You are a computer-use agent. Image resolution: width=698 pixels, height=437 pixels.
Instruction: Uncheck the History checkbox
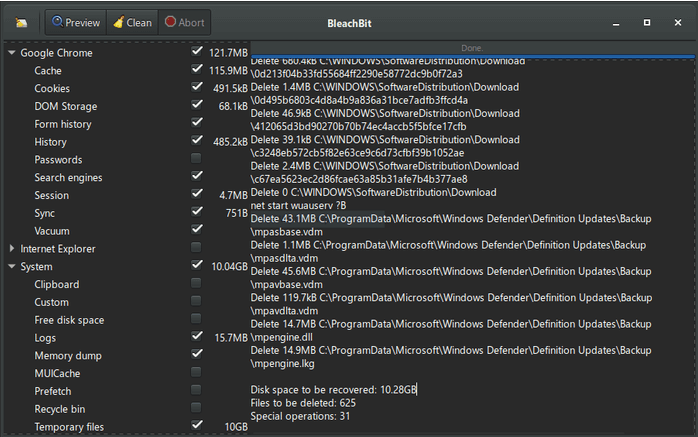pyautogui.click(x=196, y=141)
